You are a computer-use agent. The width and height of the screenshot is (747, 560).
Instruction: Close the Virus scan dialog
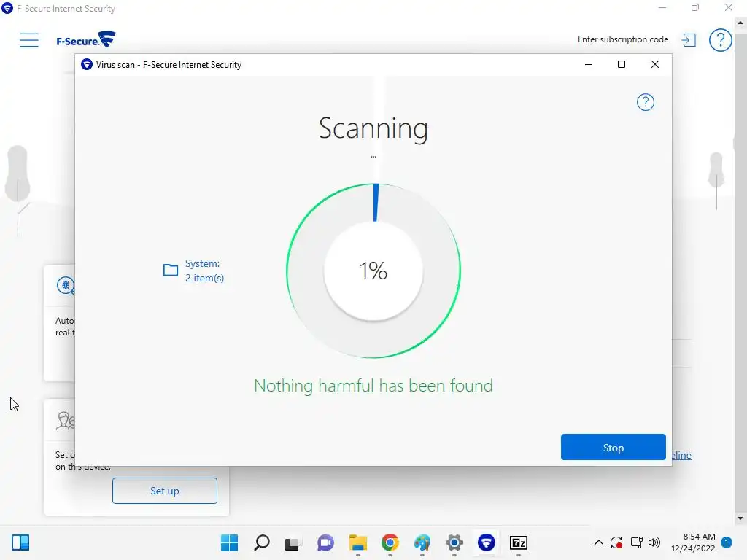pos(655,64)
